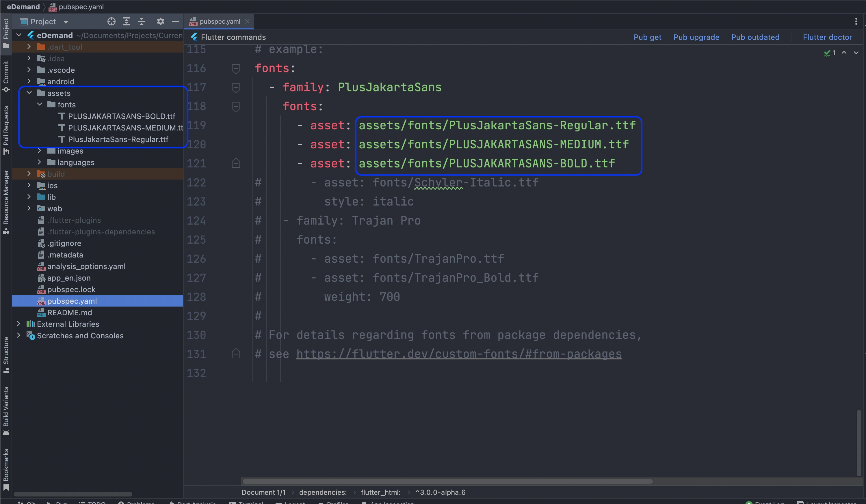Toggle code fold marker on line 116
866x504 pixels.
click(x=236, y=68)
